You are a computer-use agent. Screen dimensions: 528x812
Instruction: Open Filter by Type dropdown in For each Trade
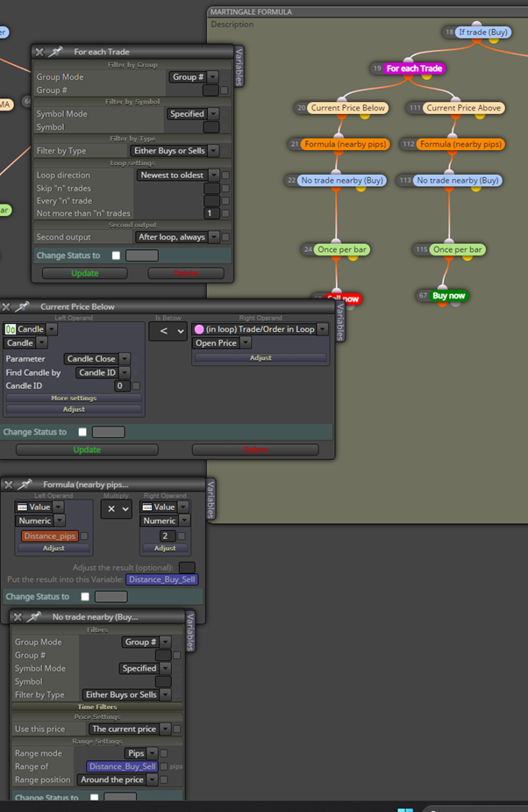(x=175, y=151)
